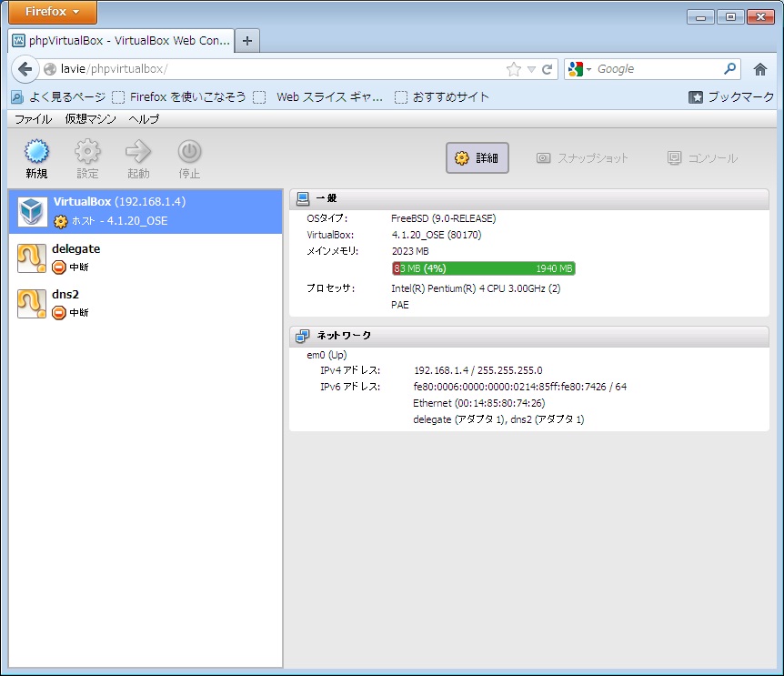
Task: Click the memory usage bar
Action: 484,268
